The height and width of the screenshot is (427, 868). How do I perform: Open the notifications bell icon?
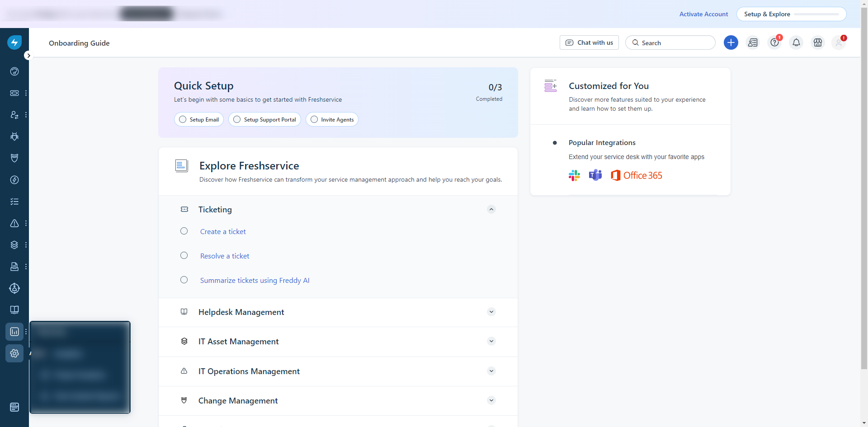click(796, 42)
